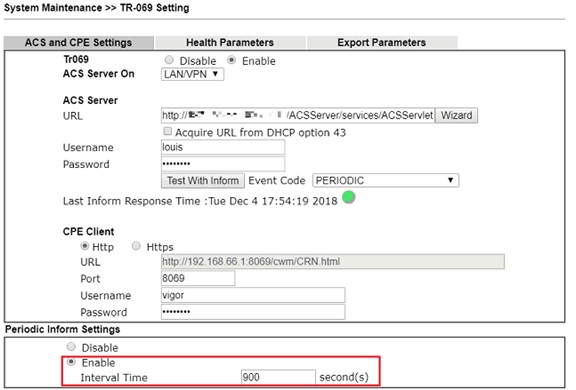Click the ACS Server Password field
The width and height of the screenshot is (576, 390).
tap(223, 164)
